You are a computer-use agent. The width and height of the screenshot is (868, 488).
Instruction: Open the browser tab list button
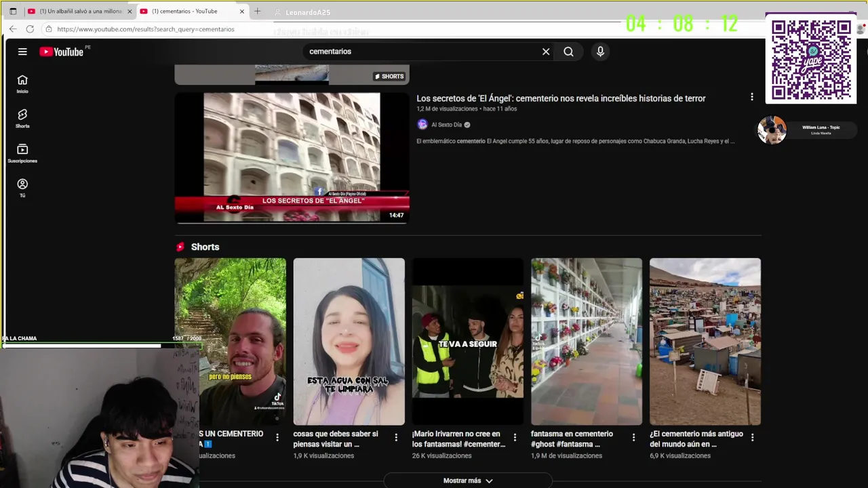[x=12, y=12]
